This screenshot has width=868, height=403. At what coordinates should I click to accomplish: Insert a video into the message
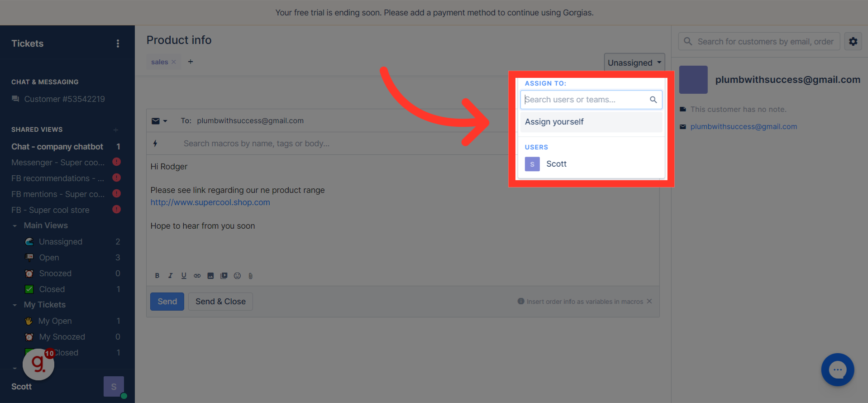coord(224,276)
